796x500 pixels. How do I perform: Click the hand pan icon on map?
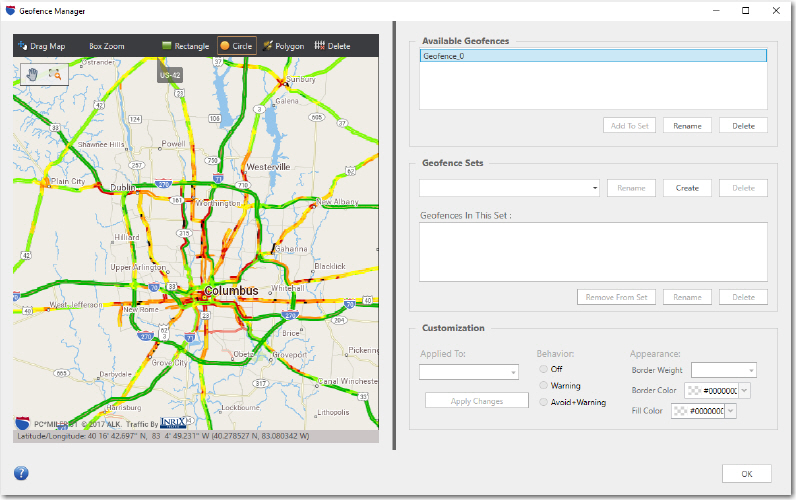32,74
